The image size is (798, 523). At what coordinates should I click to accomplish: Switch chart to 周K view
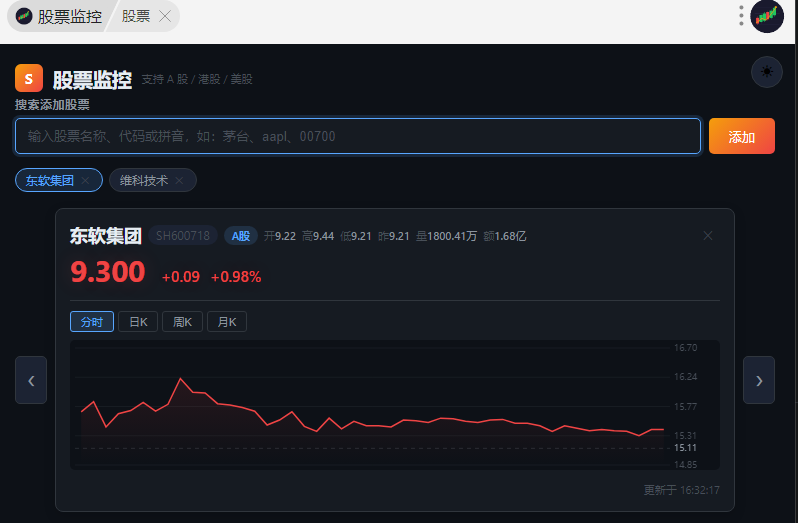(x=182, y=322)
